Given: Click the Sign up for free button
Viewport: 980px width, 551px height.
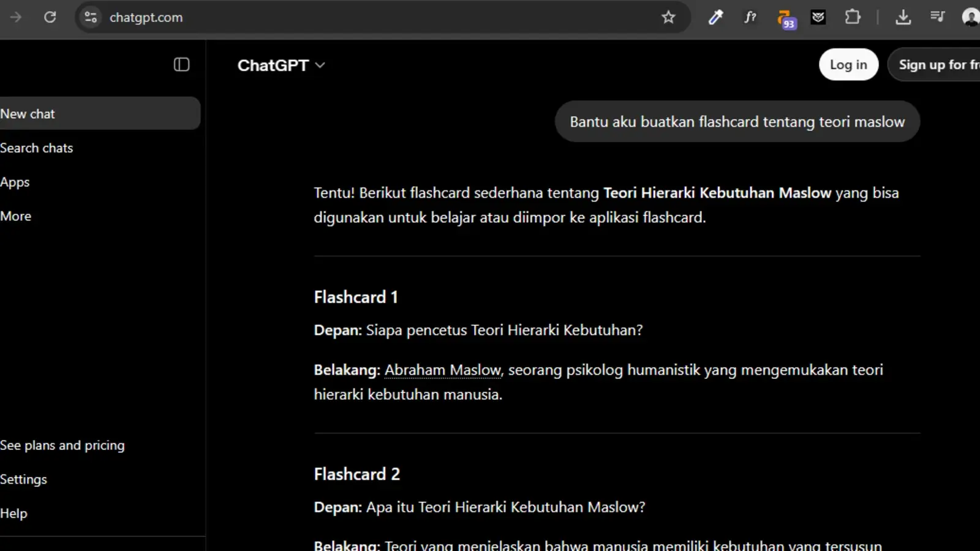Looking at the screenshot, I should coord(934,64).
